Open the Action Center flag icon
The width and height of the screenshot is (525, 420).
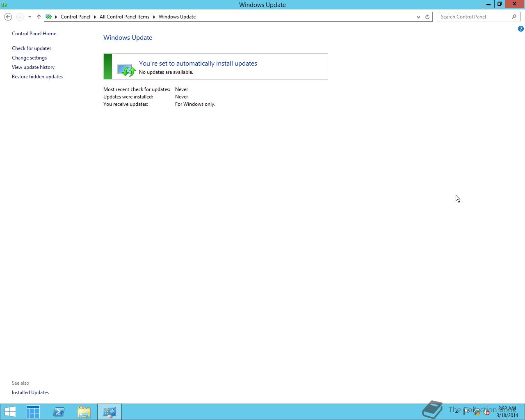coord(467,412)
